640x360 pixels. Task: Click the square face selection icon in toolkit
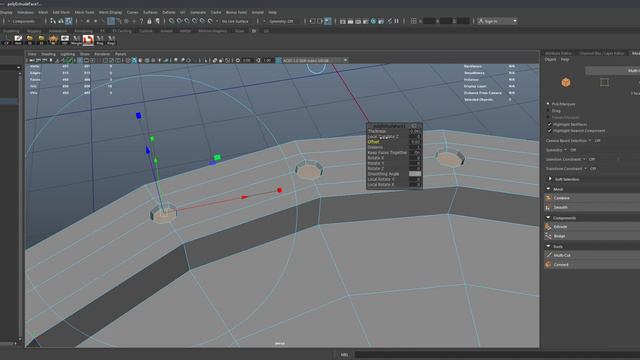coord(604,82)
